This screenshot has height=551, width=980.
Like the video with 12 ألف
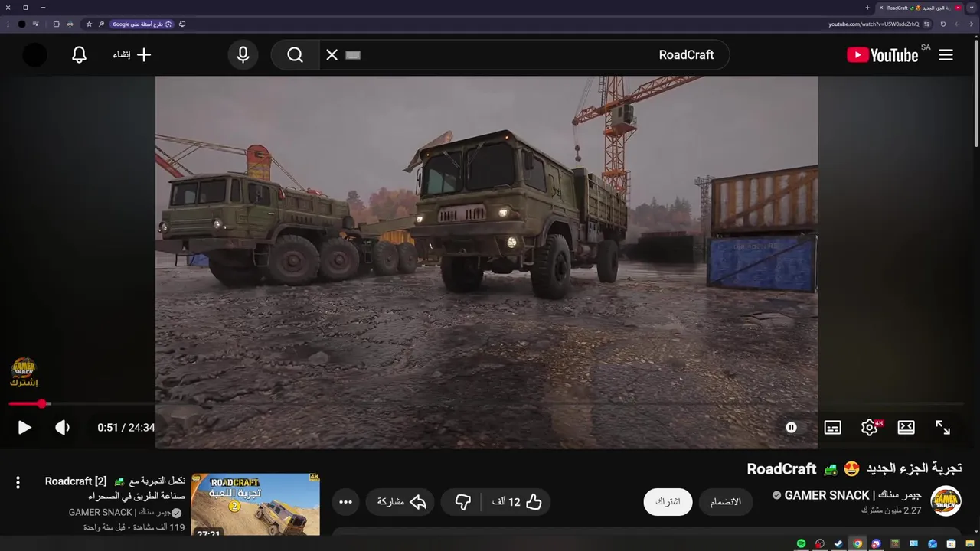[517, 502]
